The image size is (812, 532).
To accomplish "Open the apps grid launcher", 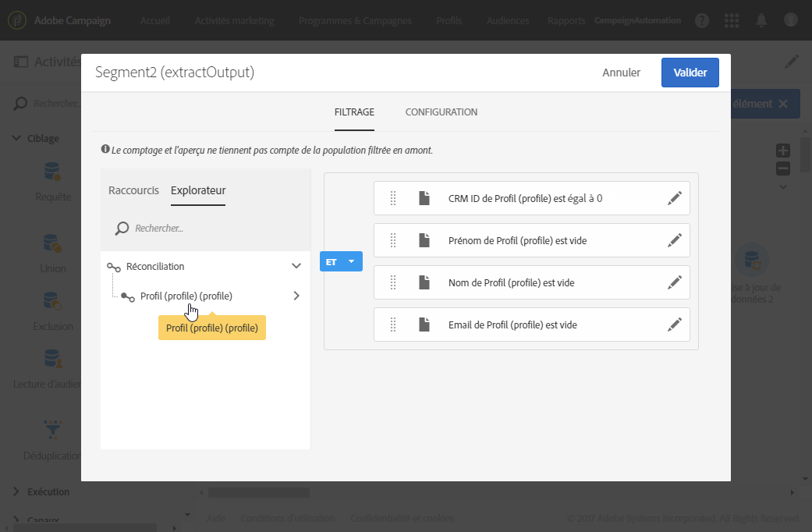I will click(732, 21).
